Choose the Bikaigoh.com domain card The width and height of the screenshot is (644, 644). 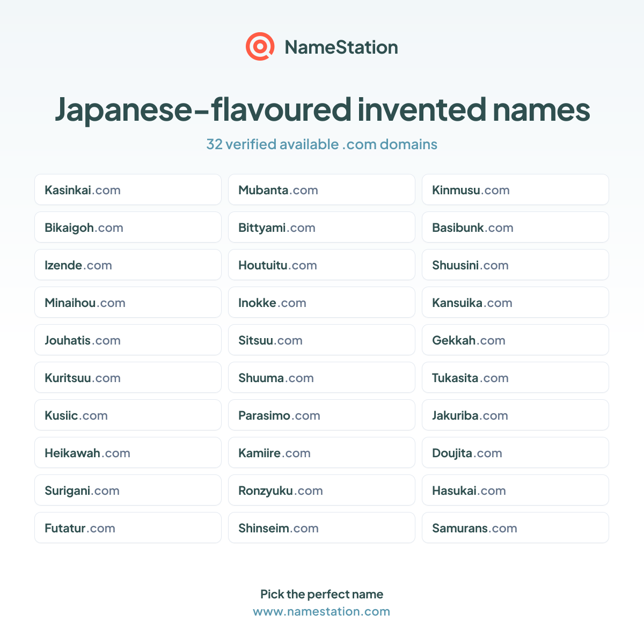[128, 227]
